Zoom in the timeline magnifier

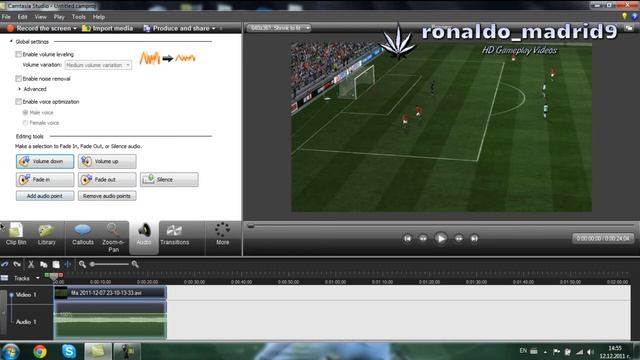[135, 264]
